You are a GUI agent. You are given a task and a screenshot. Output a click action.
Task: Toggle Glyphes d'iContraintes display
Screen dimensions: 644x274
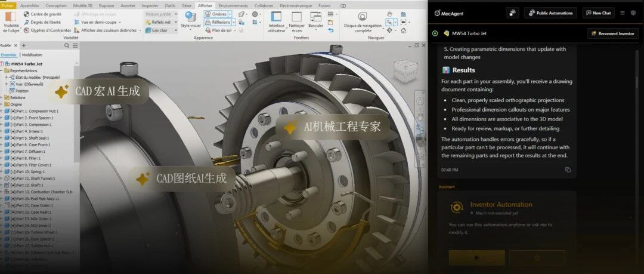click(47, 30)
